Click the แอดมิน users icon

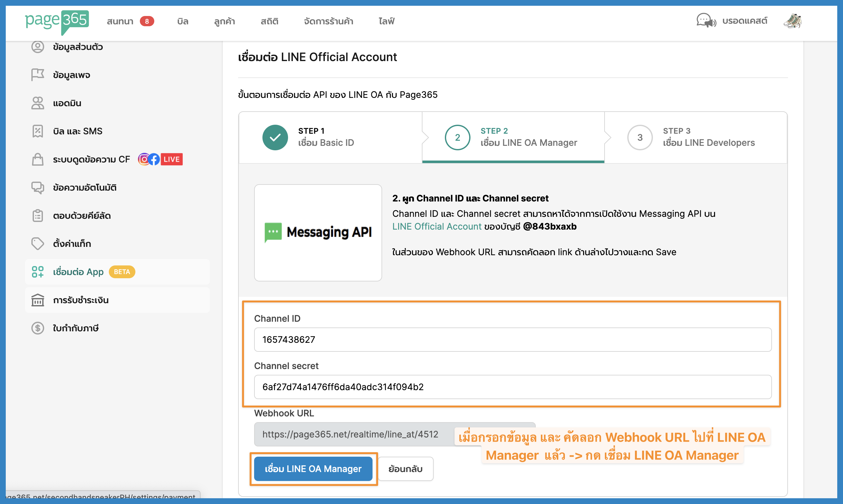point(38,103)
